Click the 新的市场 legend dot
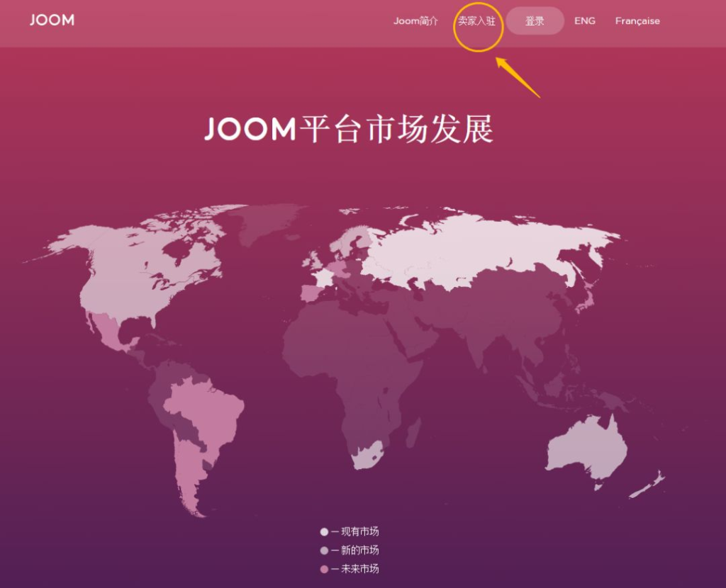Viewport: 726px width, 588px height. point(324,550)
